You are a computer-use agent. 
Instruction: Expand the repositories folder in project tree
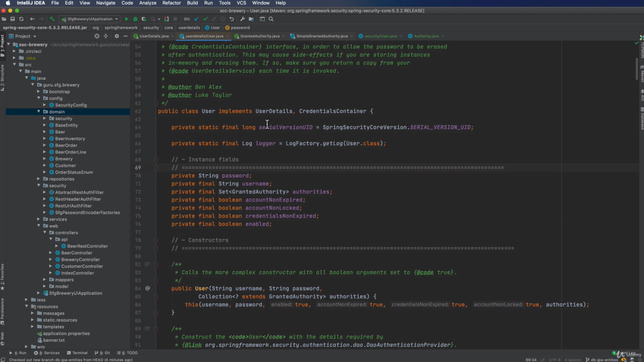39,179
